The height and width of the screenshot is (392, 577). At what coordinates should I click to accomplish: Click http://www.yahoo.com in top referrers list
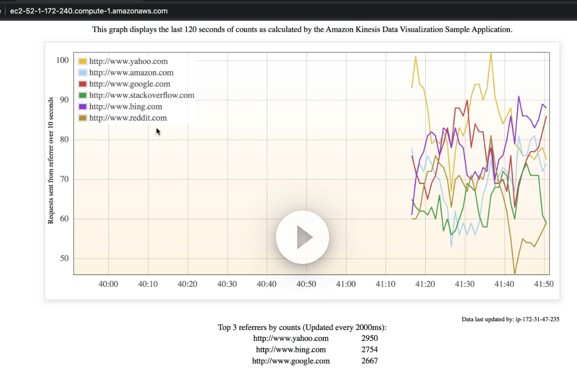[x=291, y=338]
